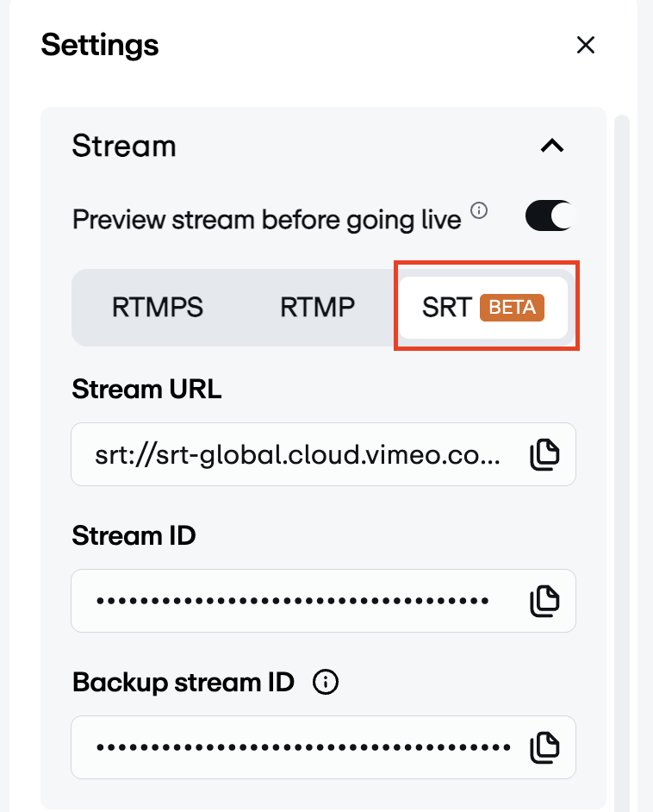This screenshot has height=812, width=653.
Task: Click the orange BETA badge
Action: pyautogui.click(x=512, y=307)
